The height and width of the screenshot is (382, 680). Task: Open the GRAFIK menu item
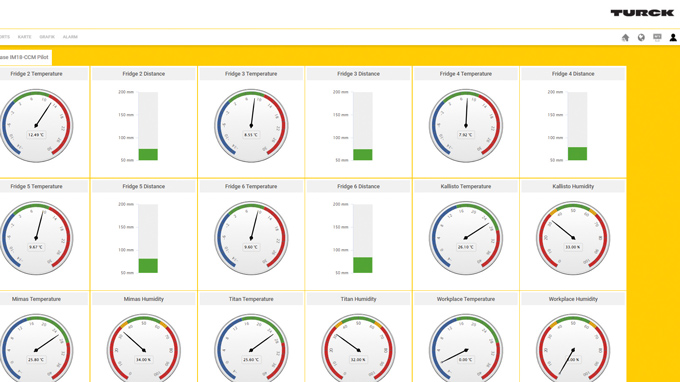click(47, 37)
